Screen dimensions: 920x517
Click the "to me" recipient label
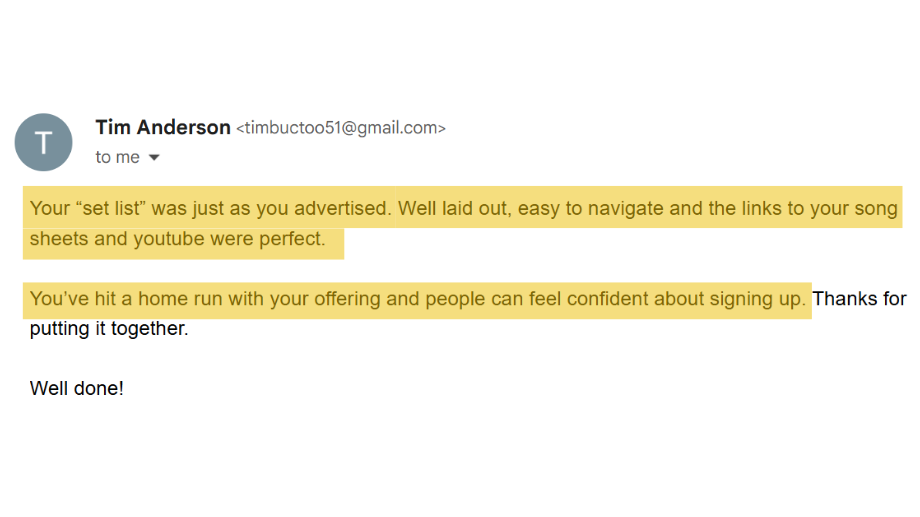[x=117, y=157]
